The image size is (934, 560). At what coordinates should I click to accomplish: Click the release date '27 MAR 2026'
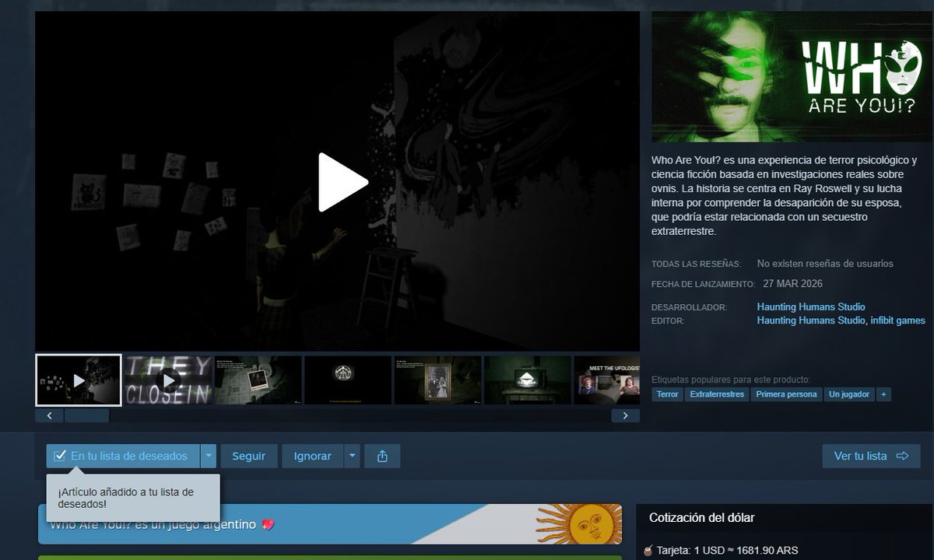click(793, 284)
